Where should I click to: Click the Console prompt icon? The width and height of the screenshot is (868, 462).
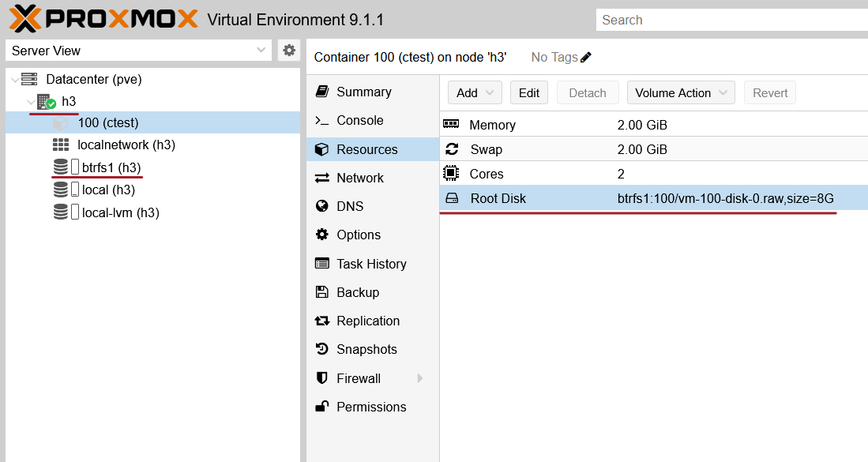tap(321, 120)
